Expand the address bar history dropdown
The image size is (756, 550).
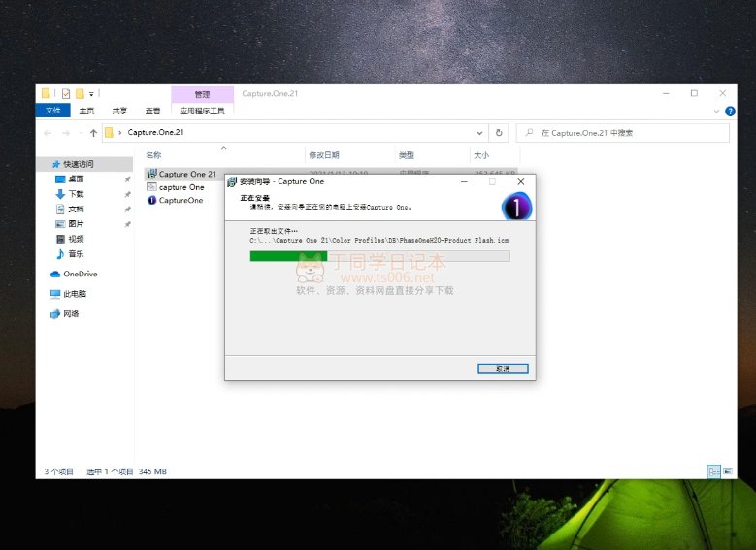pyautogui.click(x=479, y=133)
